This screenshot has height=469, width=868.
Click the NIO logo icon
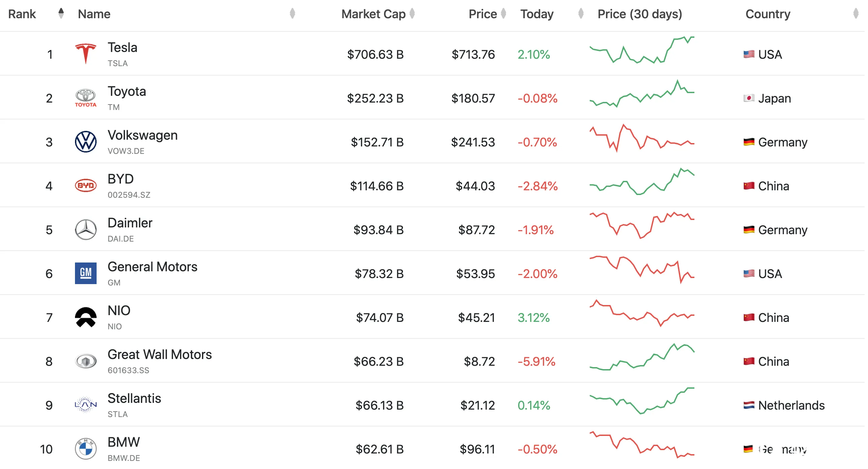86,317
